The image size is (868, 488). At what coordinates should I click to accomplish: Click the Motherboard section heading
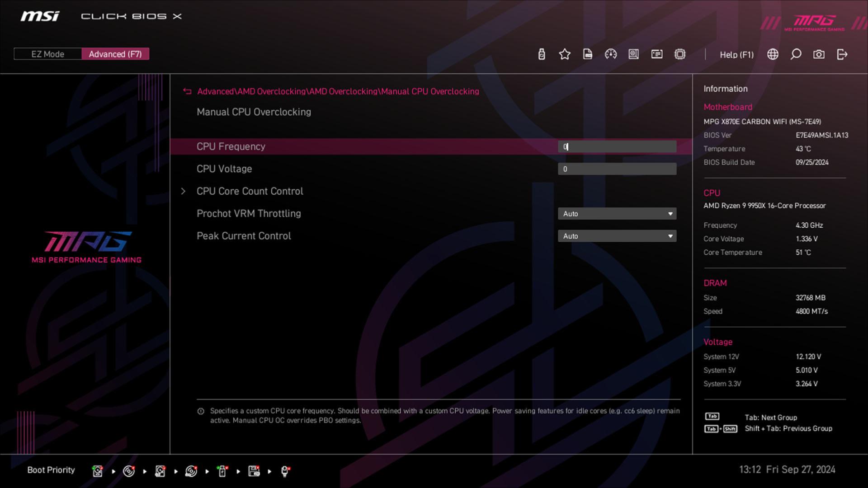coord(728,107)
